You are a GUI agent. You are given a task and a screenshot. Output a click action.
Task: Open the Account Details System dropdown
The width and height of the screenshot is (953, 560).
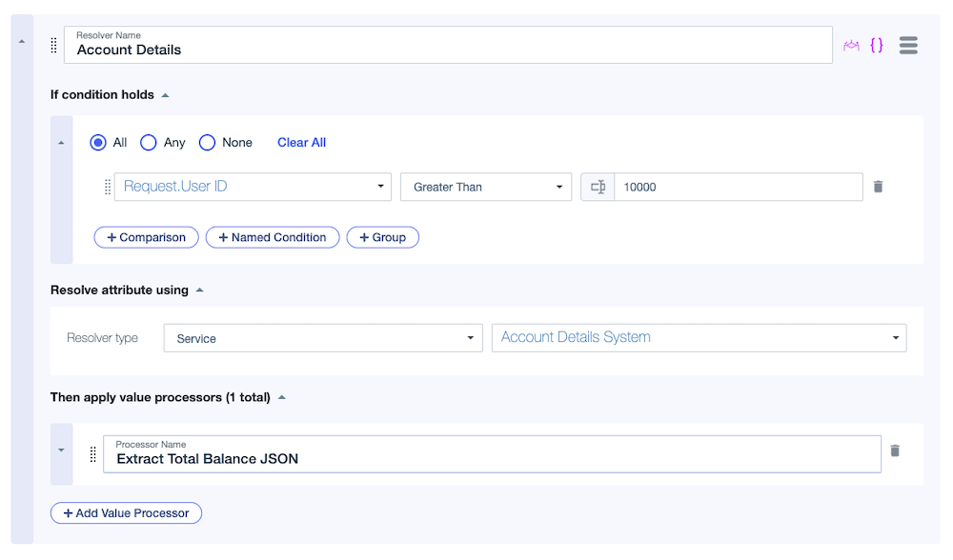(699, 337)
